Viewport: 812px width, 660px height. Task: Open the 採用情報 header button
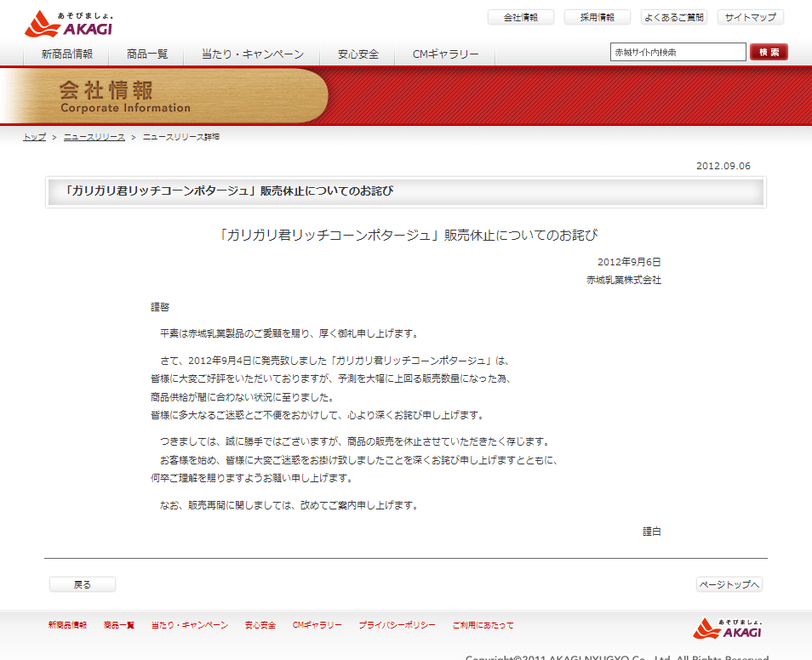click(x=597, y=17)
